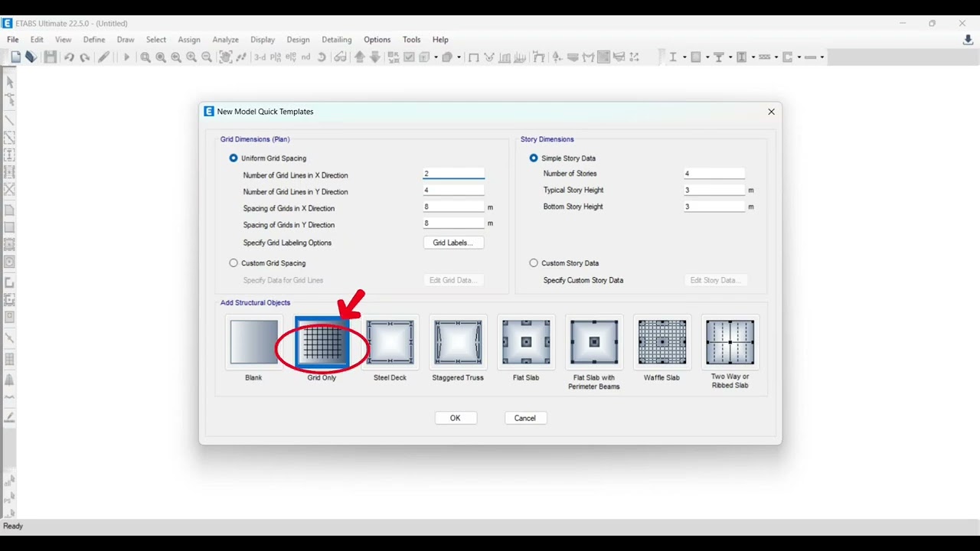Click the Save model floppy disk icon

tap(50, 57)
